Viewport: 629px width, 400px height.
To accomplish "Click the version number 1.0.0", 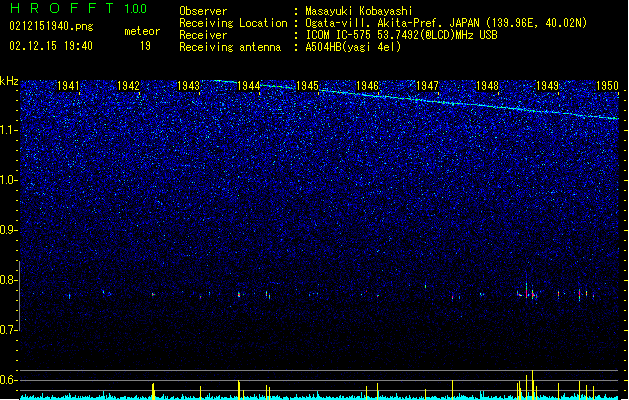I will click(x=136, y=9).
